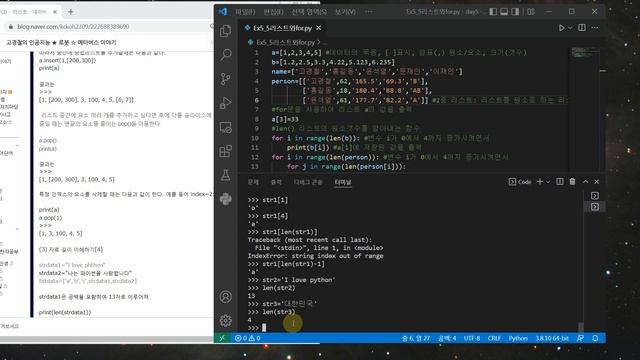Toggle the secondary side bar layout icon
640x360 pixels.
pos(515,12)
